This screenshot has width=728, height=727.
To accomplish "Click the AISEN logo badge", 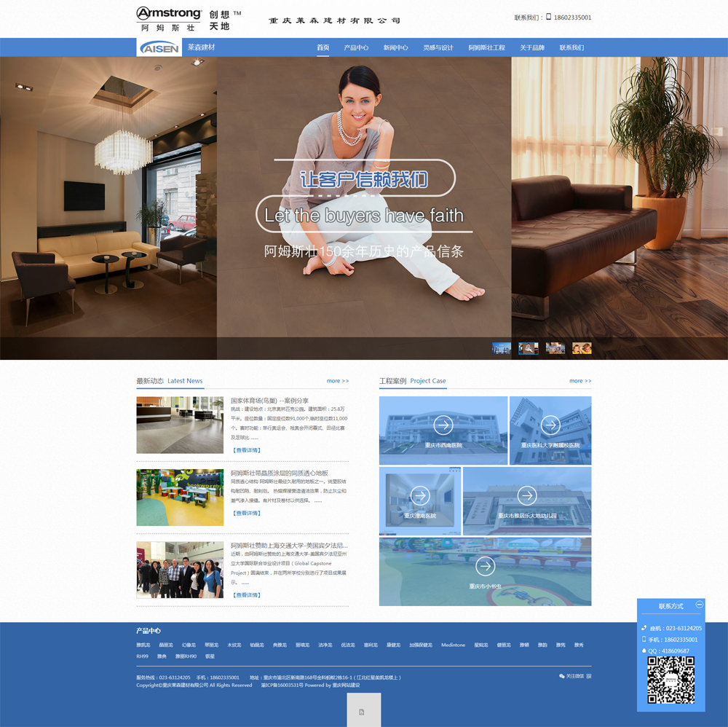I will pos(159,48).
